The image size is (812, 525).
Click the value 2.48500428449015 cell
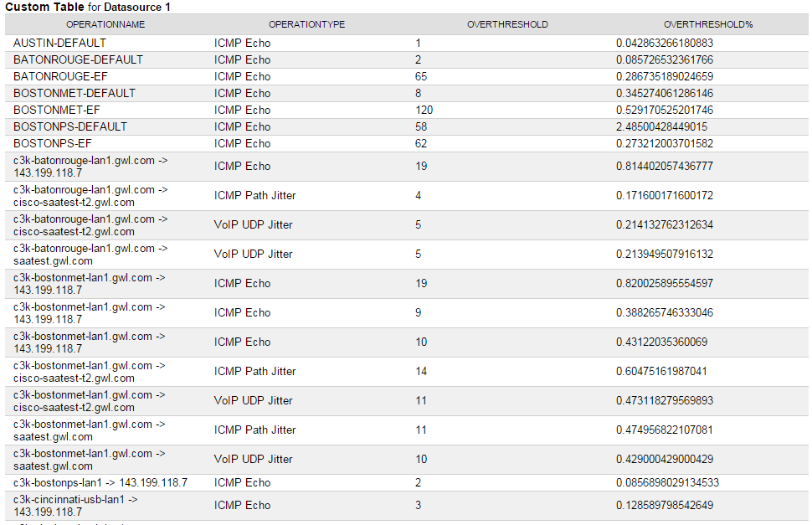coord(662,126)
